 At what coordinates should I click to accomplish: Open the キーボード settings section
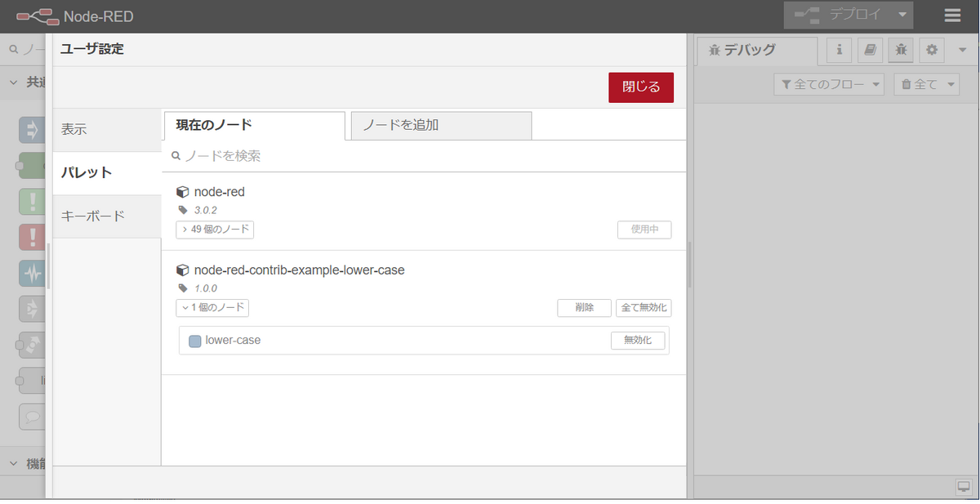106,216
